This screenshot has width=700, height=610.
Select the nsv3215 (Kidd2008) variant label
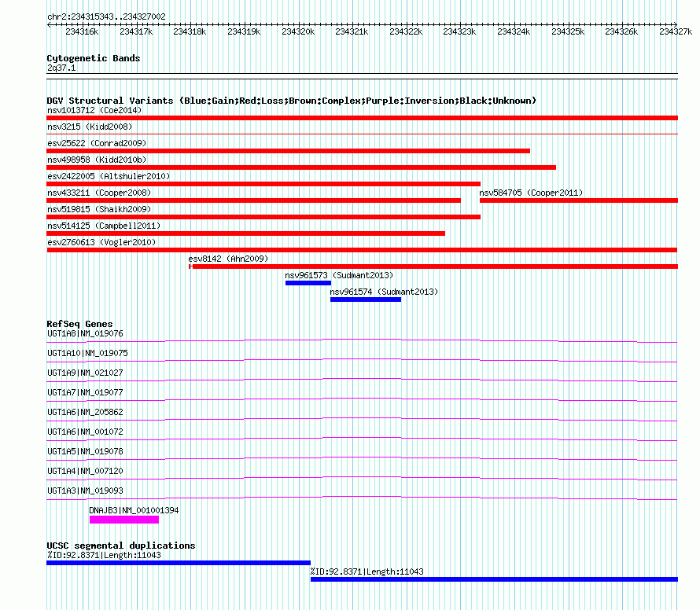pos(90,127)
